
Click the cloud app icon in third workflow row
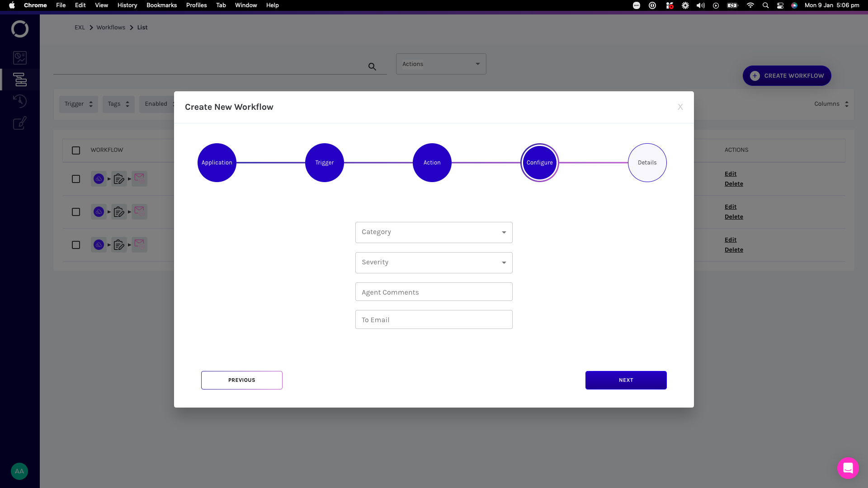click(x=99, y=245)
